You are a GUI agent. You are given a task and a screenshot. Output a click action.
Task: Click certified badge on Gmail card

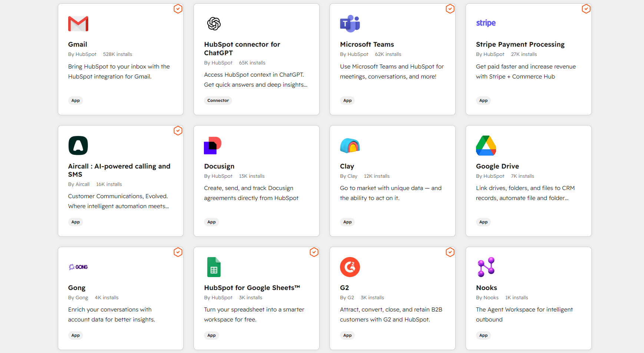(178, 9)
